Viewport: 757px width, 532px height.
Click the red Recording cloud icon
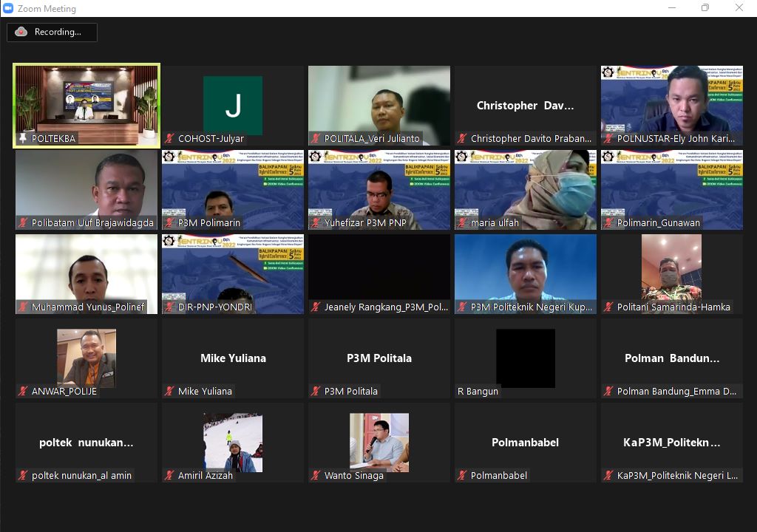pyautogui.click(x=21, y=32)
